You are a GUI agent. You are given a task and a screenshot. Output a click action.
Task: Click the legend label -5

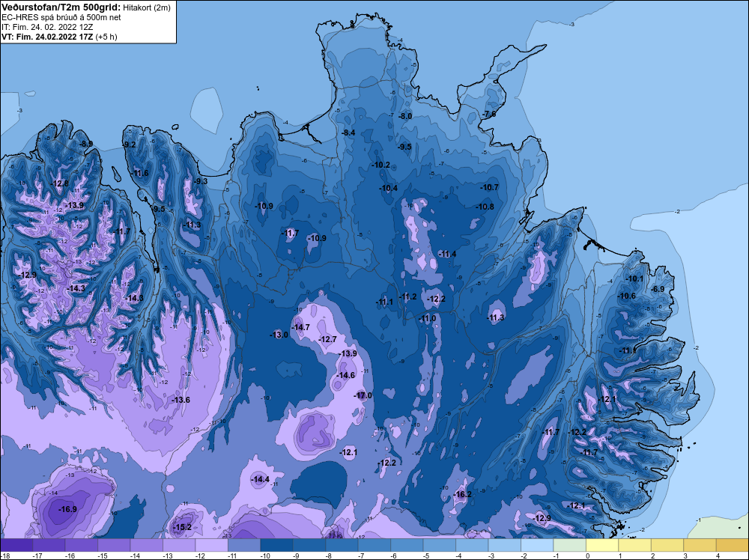(426, 556)
